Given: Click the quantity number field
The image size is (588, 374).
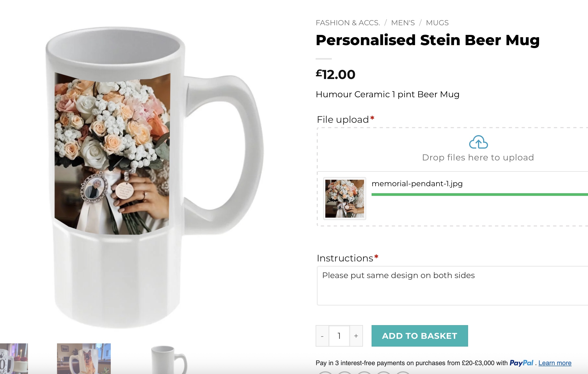Looking at the screenshot, I should point(339,336).
